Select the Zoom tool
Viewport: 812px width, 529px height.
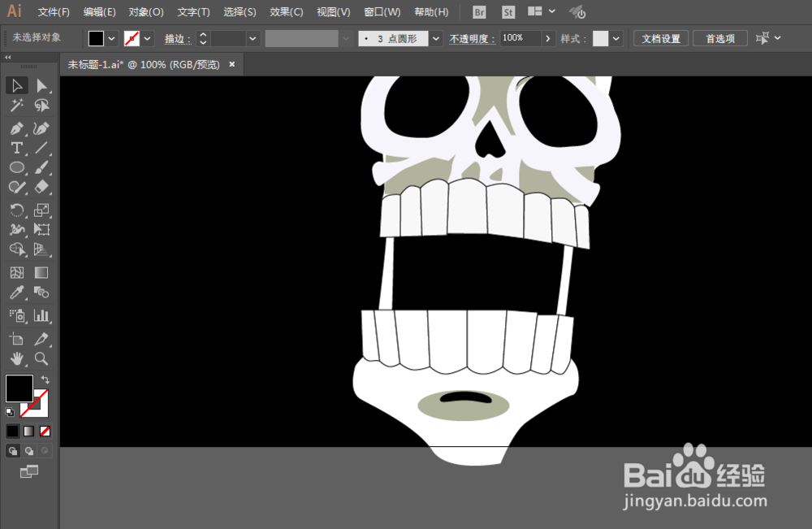[41, 358]
